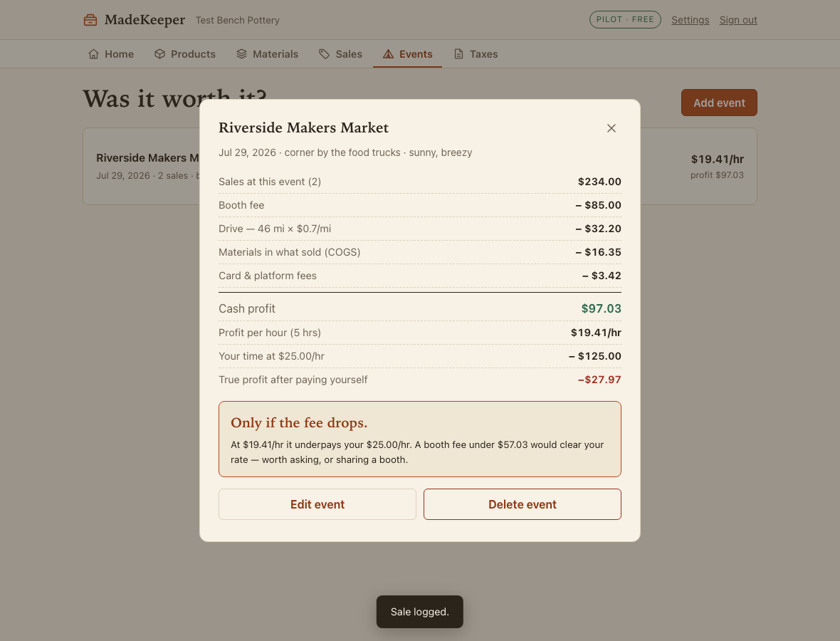
Task: Click the Riverside Makers Market dialog title
Action: 304,127
